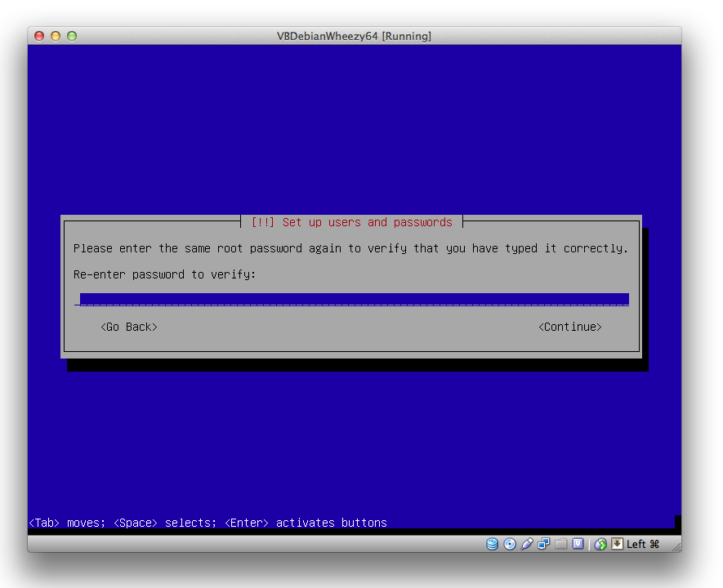Toggle the mouse integration globe icon

point(600,544)
